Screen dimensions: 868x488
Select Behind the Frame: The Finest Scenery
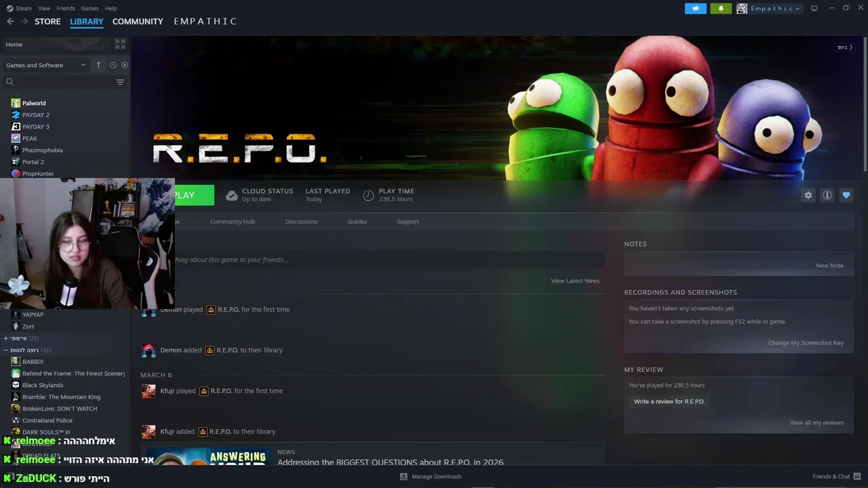73,373
